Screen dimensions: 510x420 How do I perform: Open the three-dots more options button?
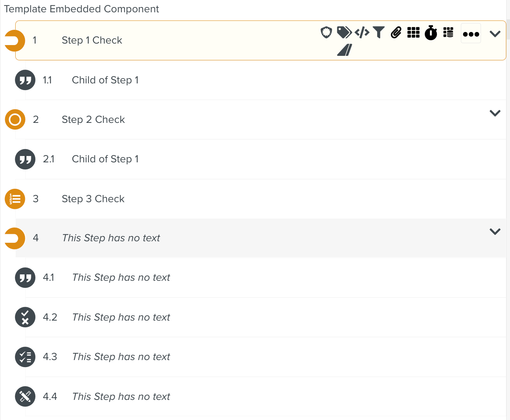(471, 34)
